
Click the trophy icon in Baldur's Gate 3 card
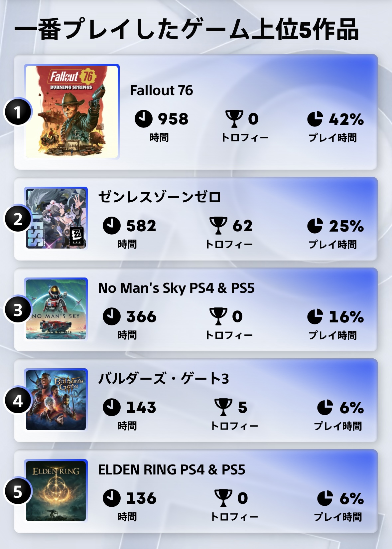point(223,407)
